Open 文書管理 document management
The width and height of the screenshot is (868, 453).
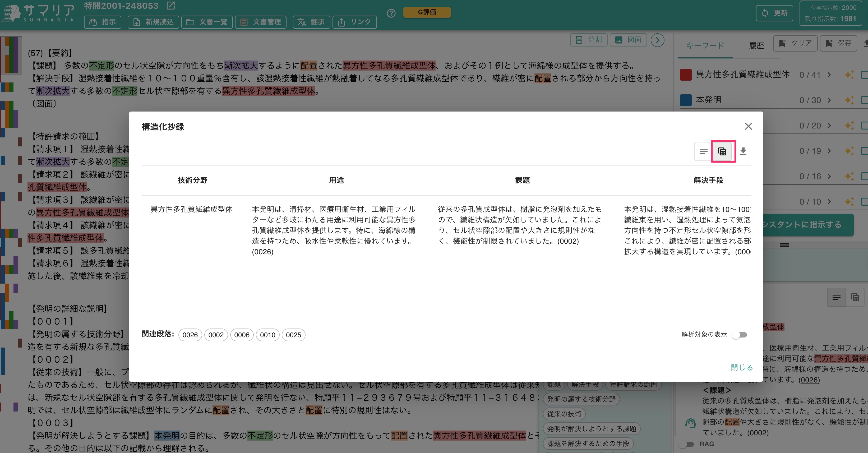point(260,22)
